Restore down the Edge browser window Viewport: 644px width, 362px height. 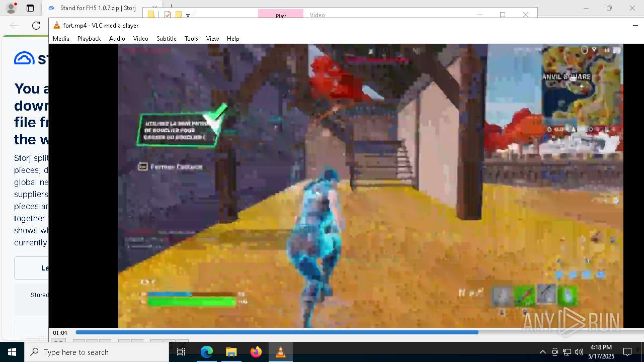(609, 8)
